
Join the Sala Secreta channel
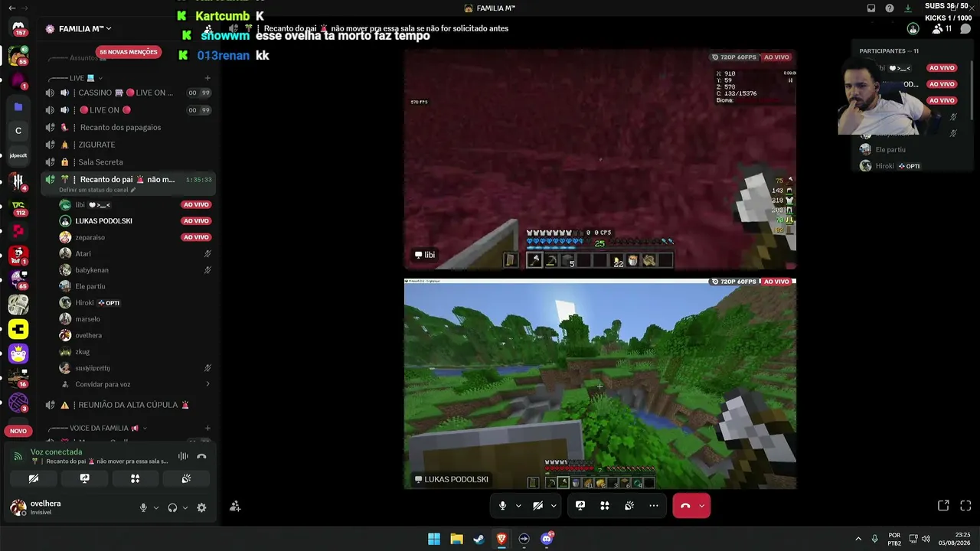[129, 162]
